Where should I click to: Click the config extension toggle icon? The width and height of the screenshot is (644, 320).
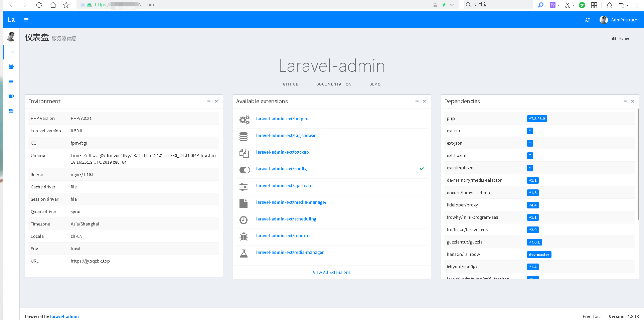245,170
